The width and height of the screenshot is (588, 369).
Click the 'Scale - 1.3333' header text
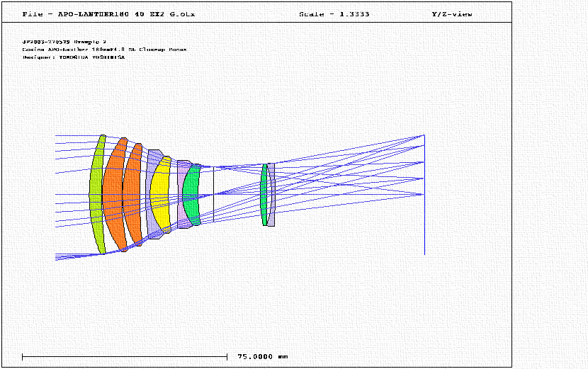pyautogui.click(x=334, y=14)
